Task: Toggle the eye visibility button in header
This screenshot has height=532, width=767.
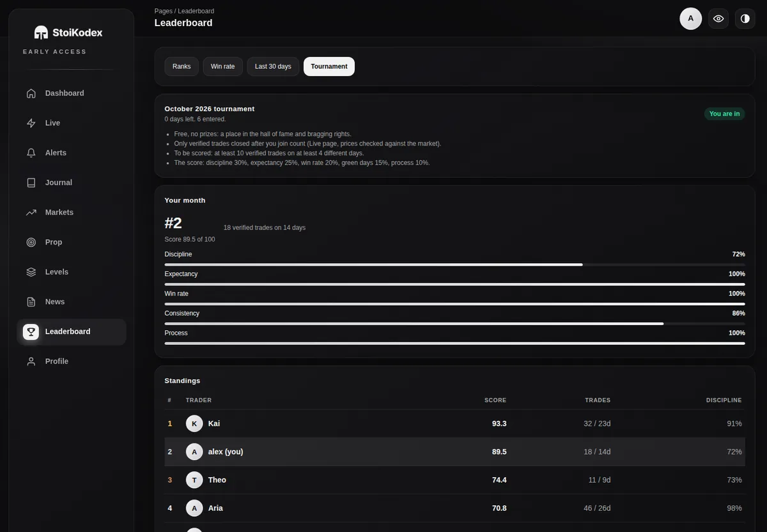Action: pos(718,19)
